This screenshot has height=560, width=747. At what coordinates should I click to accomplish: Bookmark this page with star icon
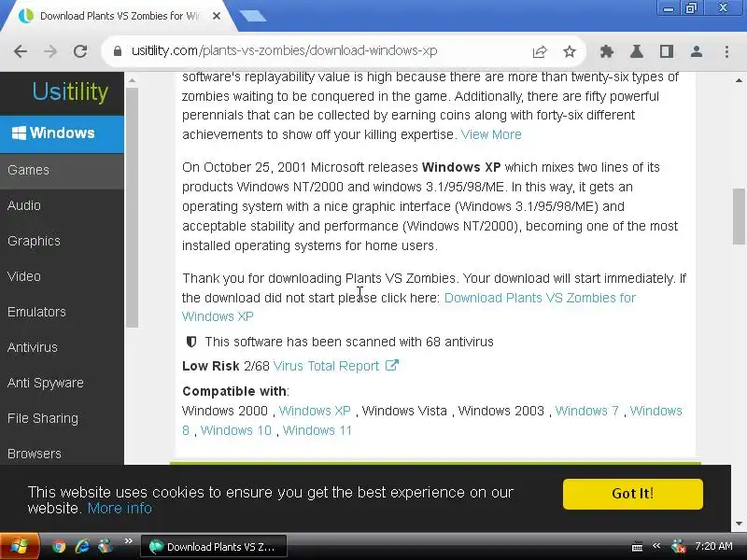tap(570, 51)
